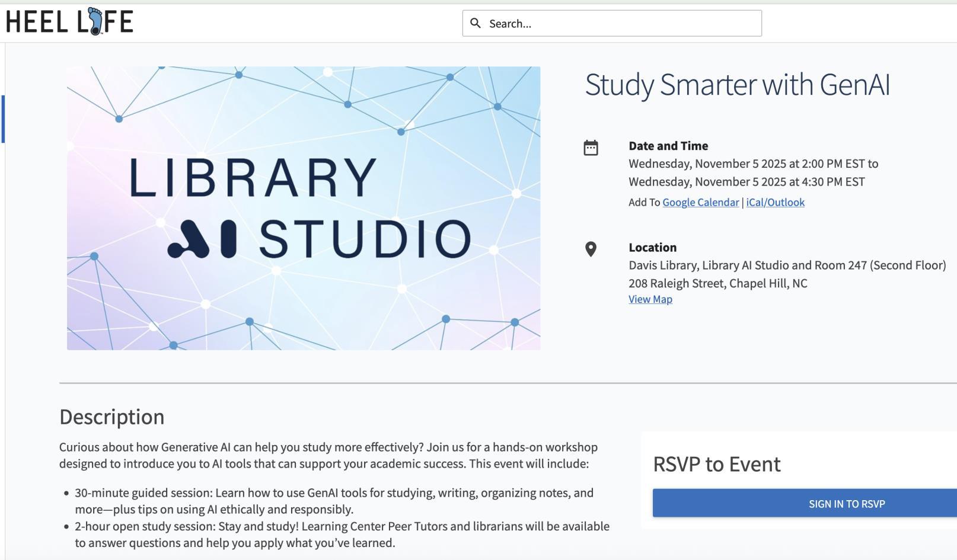
Task: Click the Description section heading
Action: point(112,417)
